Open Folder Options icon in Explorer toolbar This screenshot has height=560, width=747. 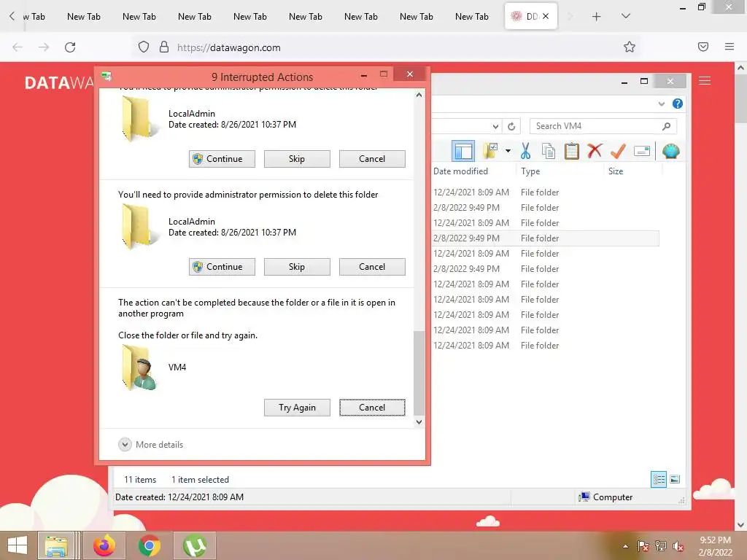pyautogui.click(x=490, y=152)
